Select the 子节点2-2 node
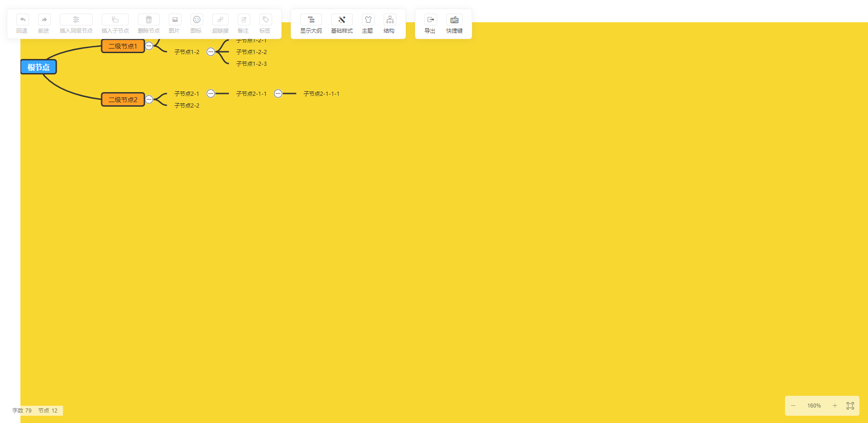Viewport: 868px width, 423px height. (x=187, y=105)
